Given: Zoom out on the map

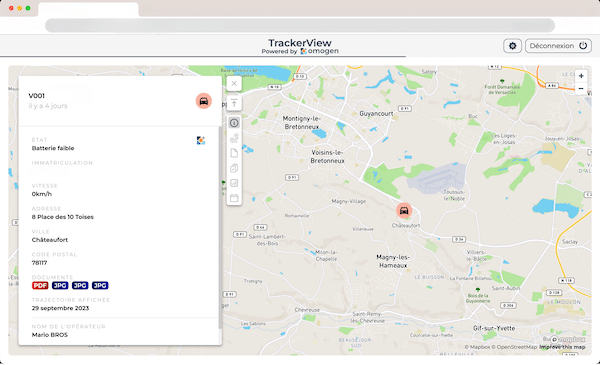Looking at the screenshot, I should point(581,88).
